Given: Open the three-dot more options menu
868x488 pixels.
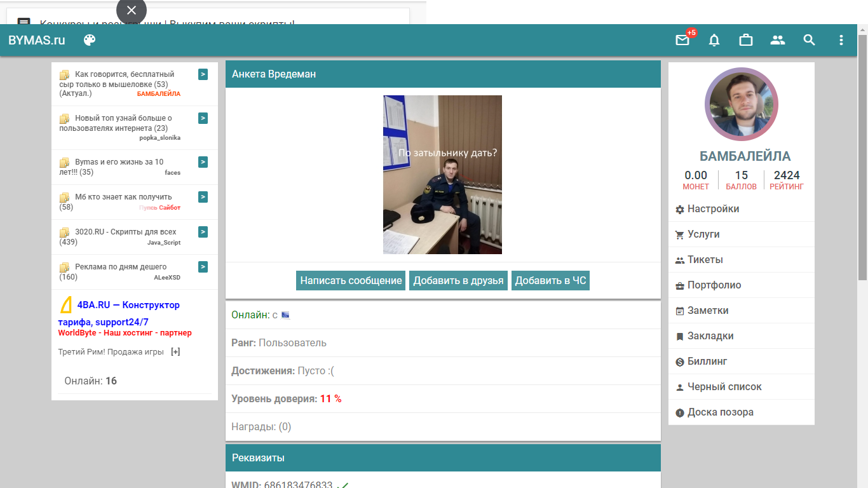Looking at the screenshot, I should click(841, 40).
